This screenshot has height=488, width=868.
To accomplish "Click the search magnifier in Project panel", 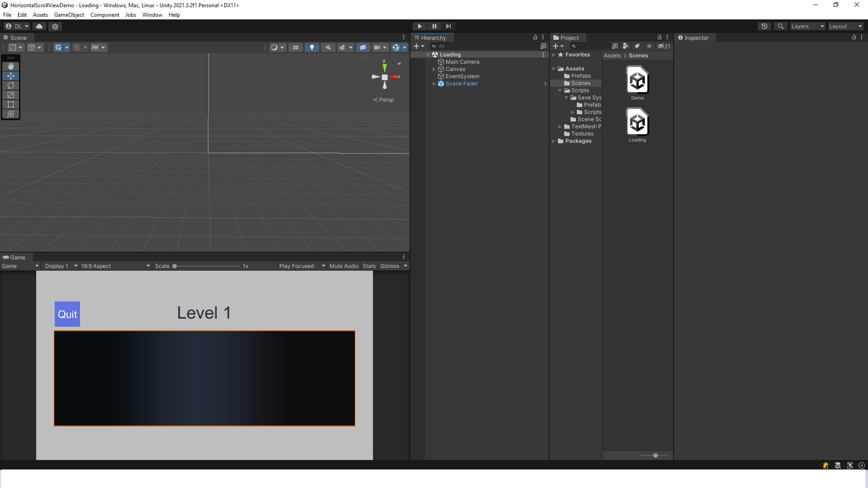I will click(574, 46).
